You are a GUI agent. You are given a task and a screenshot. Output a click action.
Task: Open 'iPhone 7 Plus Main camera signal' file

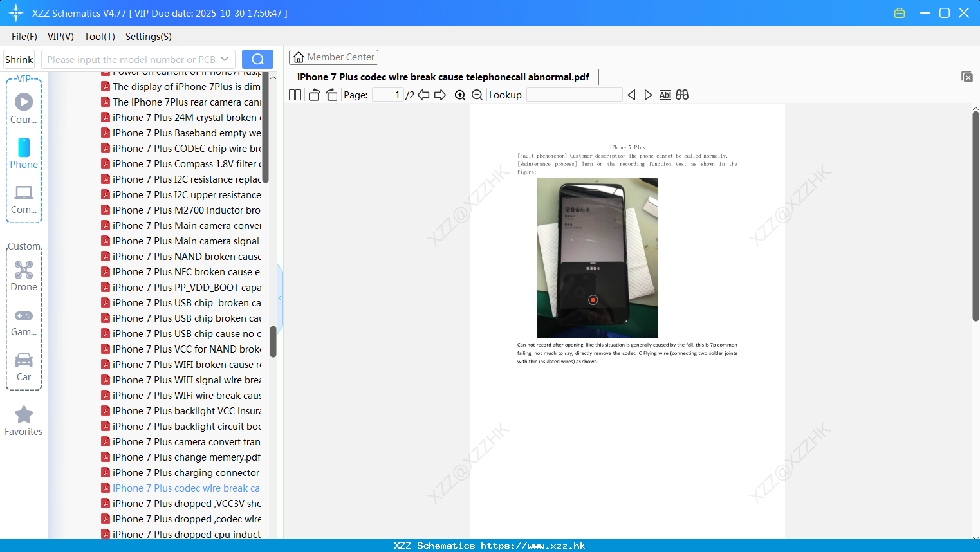pos(181,241)
